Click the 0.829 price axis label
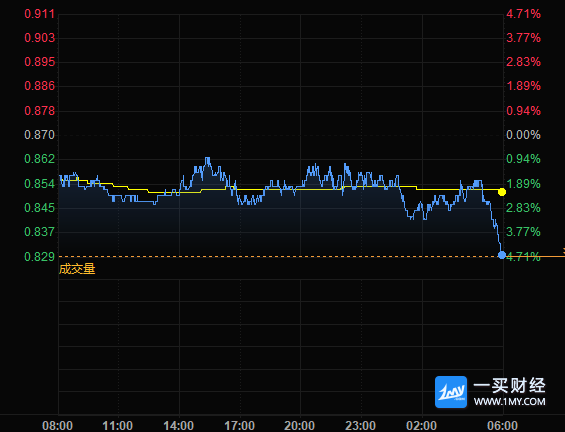The height and width of the screenshot is (432, 565). [x=39, y=257]
